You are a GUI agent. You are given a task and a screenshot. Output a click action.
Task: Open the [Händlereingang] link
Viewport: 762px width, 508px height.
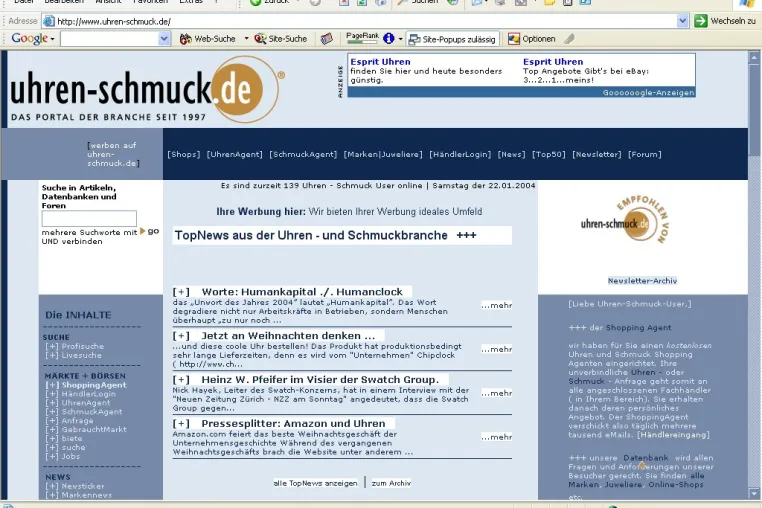coord(673,435)
